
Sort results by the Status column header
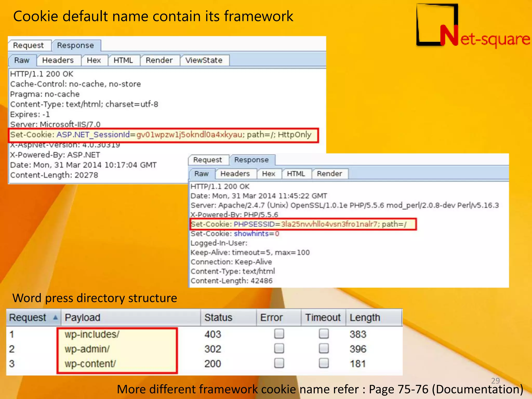tap(218, 317)
